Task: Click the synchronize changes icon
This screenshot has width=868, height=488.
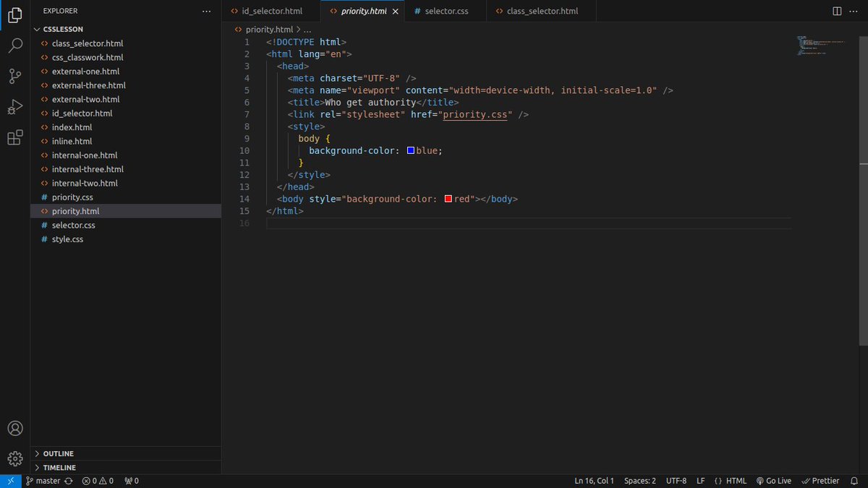Action: click(x=69, y=481)
